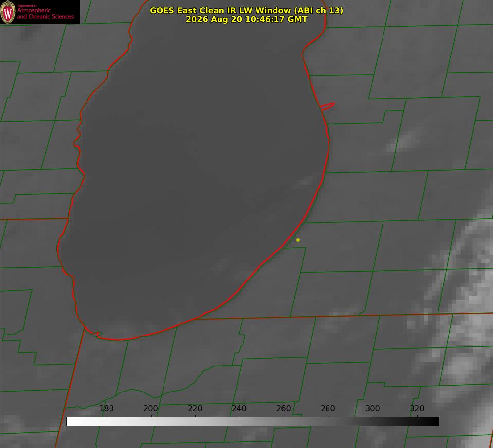The height and width of the screenshot is (448, 493).
Task: Open the Atmospheric and Oceanic Sciences link
Action: pyautogui.click(x=45, y=13)
